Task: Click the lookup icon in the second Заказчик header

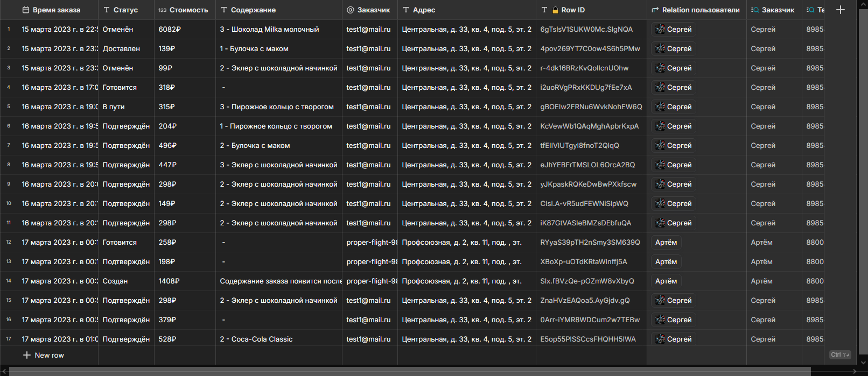Action: (755, 10)
